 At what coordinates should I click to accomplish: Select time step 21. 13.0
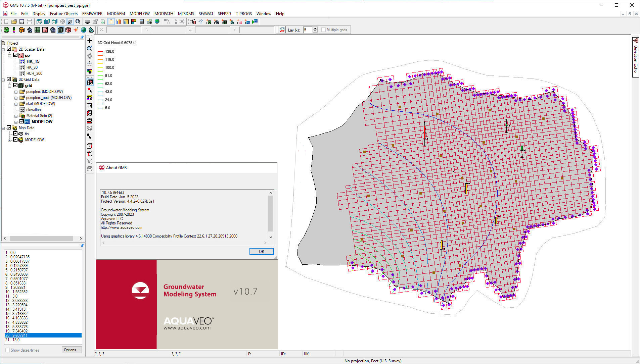point(43,340)
